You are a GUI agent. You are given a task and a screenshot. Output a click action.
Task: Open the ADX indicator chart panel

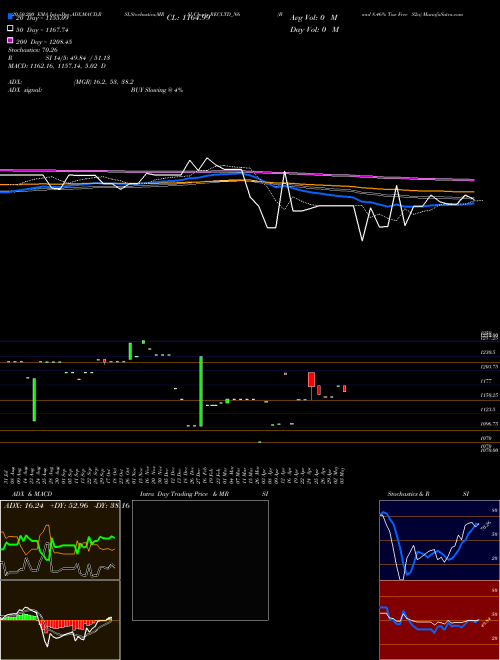click(60, 540)
